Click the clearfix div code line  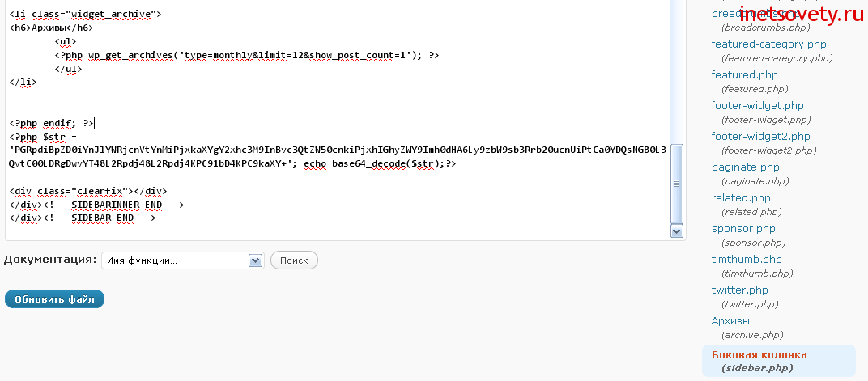(88, 192)
